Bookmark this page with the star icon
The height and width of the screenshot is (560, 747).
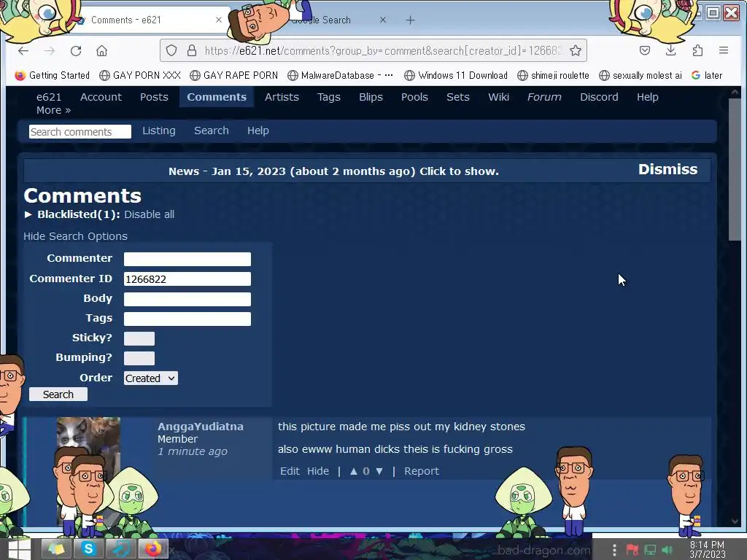click(x=576, y=50)
